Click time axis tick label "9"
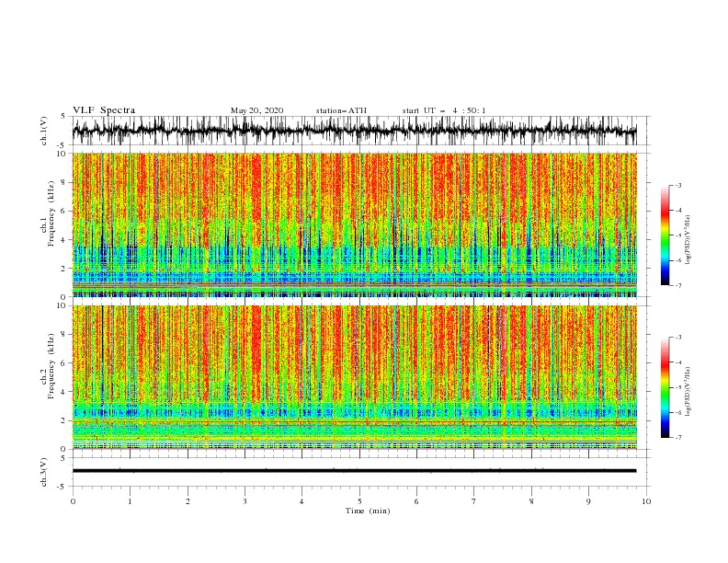This screenshot has height=563, width=728. click(588, 501)
